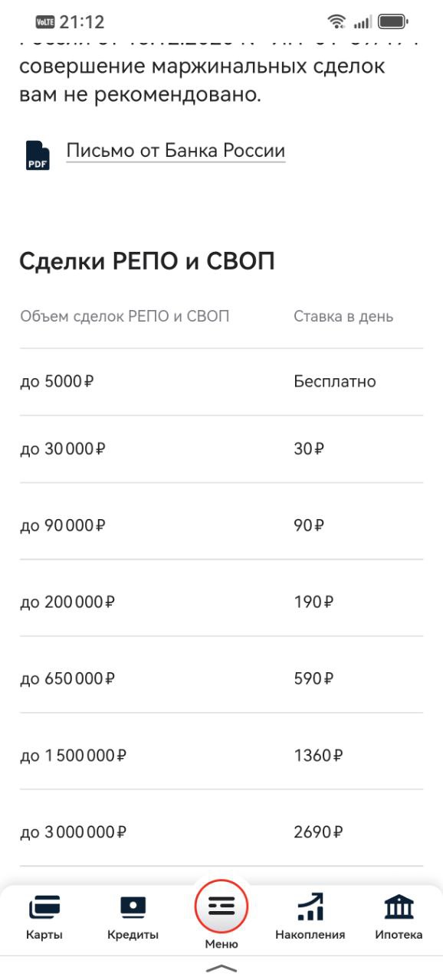Tap the Бесплатно rate value
This screenshot has width=443, height=980.
[335, 381]
